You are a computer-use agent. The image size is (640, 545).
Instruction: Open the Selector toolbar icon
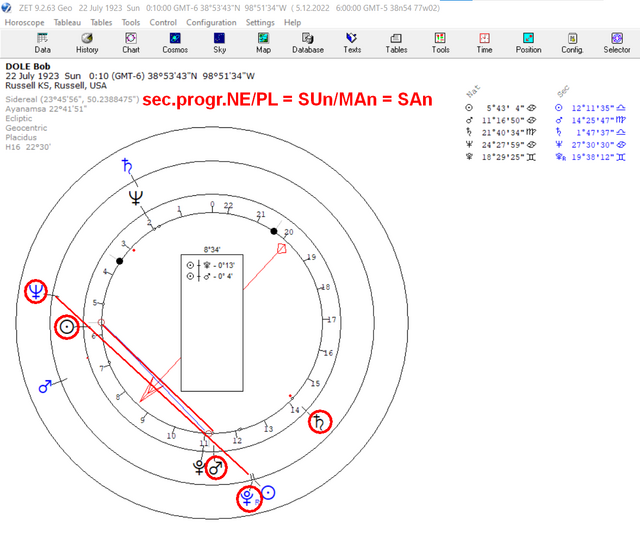617,43
